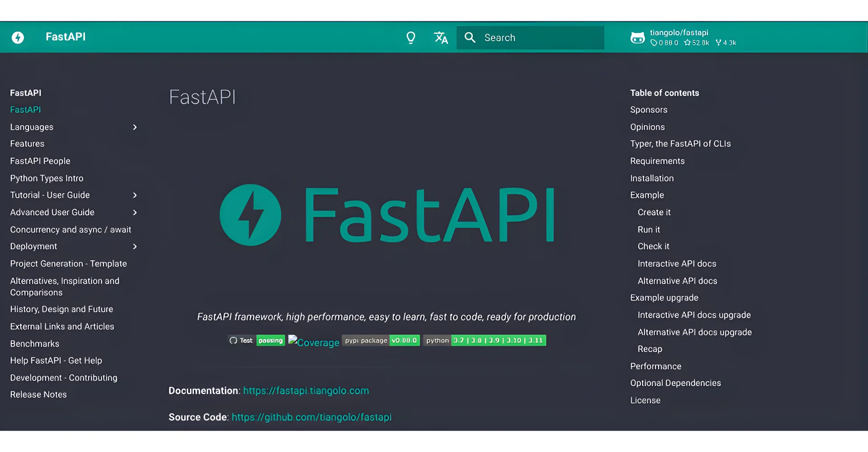Screen dimensions: 868x452
Task: Click the supported Python versions badge
Action: [484, 340]
